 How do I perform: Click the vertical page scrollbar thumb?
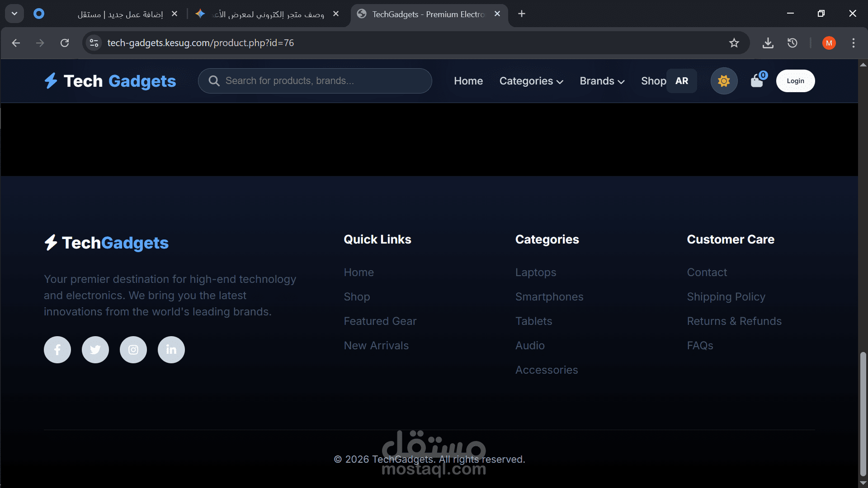863,413
